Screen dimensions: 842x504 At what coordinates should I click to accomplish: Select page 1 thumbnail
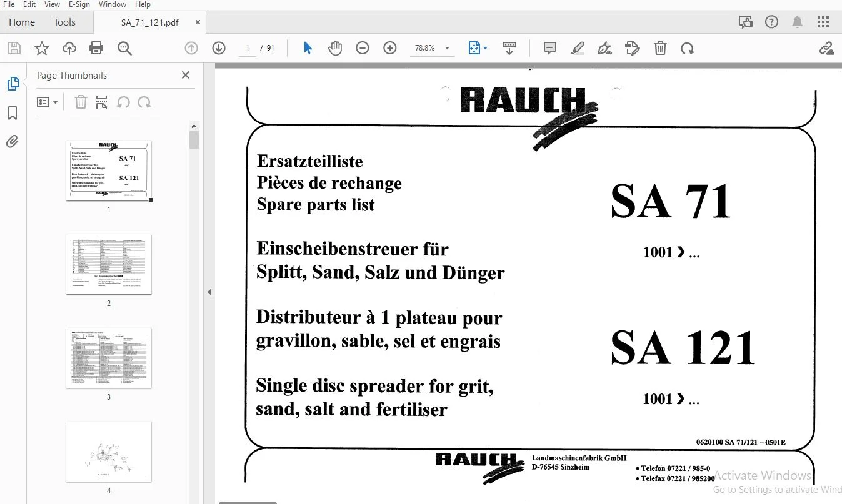(x=109, y=170)
